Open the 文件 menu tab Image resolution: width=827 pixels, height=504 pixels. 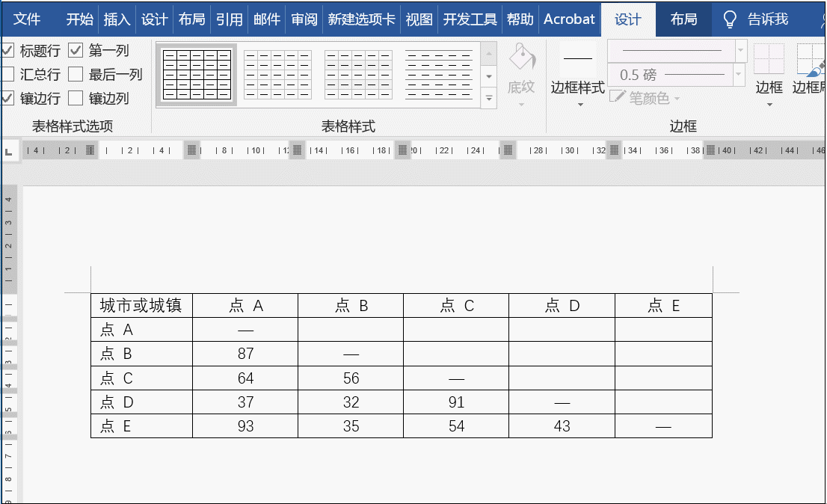pos(26,19)
